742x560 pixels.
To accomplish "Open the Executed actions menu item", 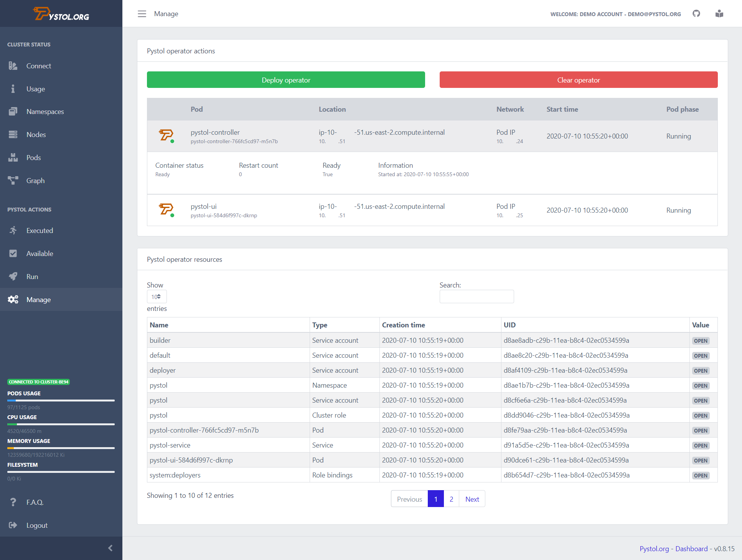I will click(40, 231).
